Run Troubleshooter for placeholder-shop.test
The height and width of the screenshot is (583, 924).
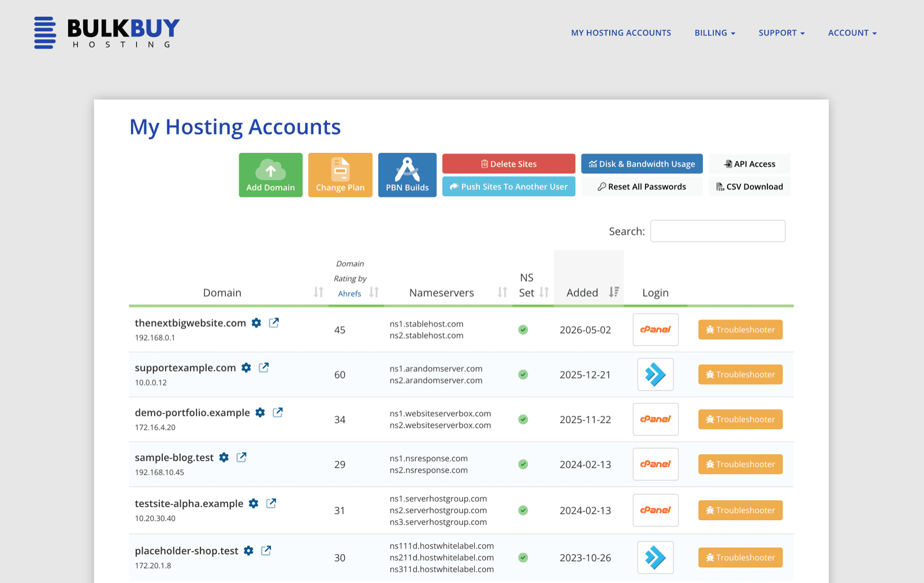pos(740,558)
